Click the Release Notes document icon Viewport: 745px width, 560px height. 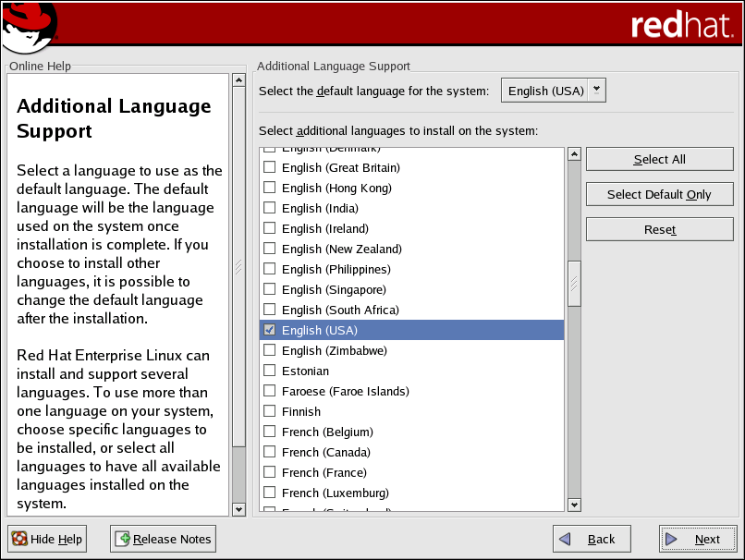tap(123, 539)
